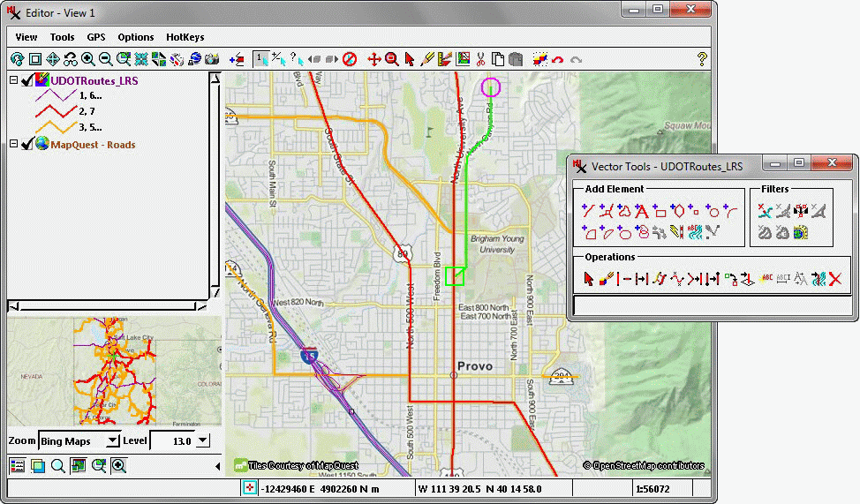Click the paintbrush edit attributes icon in Operations
The height and width of the screenshot is (504, 860).
tap(606, 279)
